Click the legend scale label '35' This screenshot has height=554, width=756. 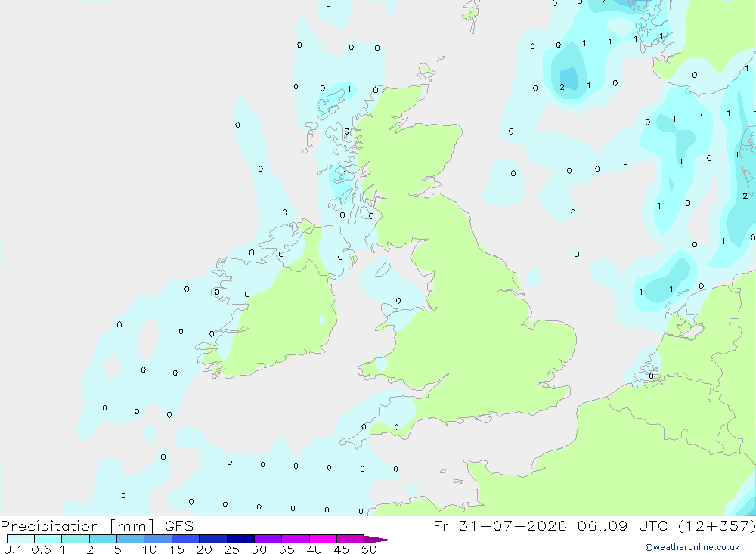pyautogui.click(x=287, y=549)
